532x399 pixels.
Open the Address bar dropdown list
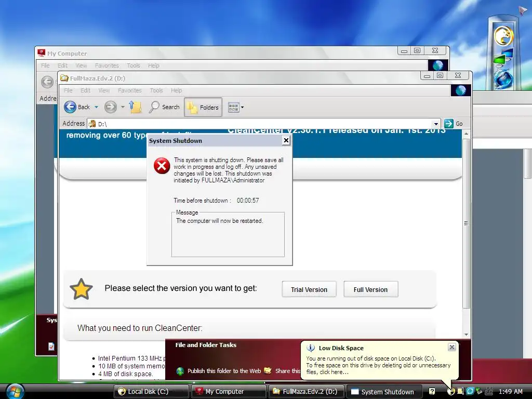[x=436, y=124]
